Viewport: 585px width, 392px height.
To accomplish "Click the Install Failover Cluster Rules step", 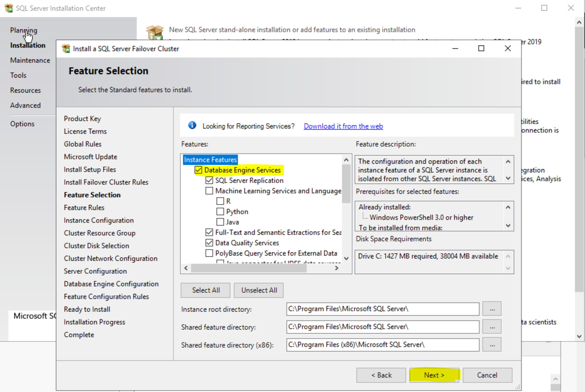I will 106,182.
